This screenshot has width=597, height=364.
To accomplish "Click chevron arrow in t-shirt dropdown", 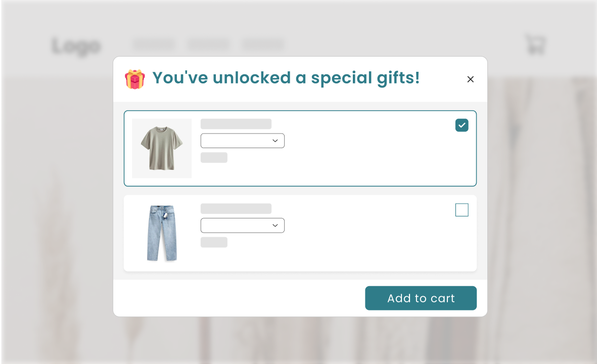I will (x=275, y=141).
